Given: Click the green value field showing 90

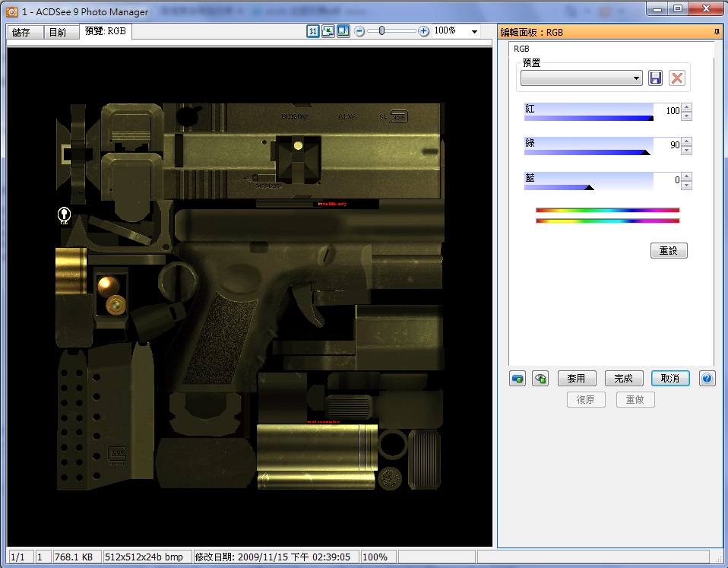Looking at the screenshot, I should click(x=668, y=145).
